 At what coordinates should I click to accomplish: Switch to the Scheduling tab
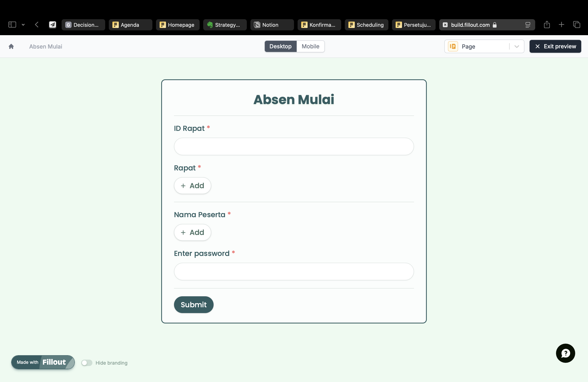366,25
